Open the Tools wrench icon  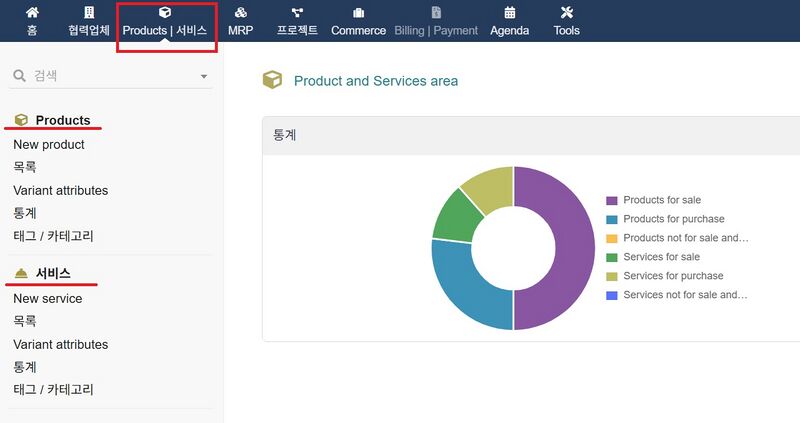click(x=566, y=13)
